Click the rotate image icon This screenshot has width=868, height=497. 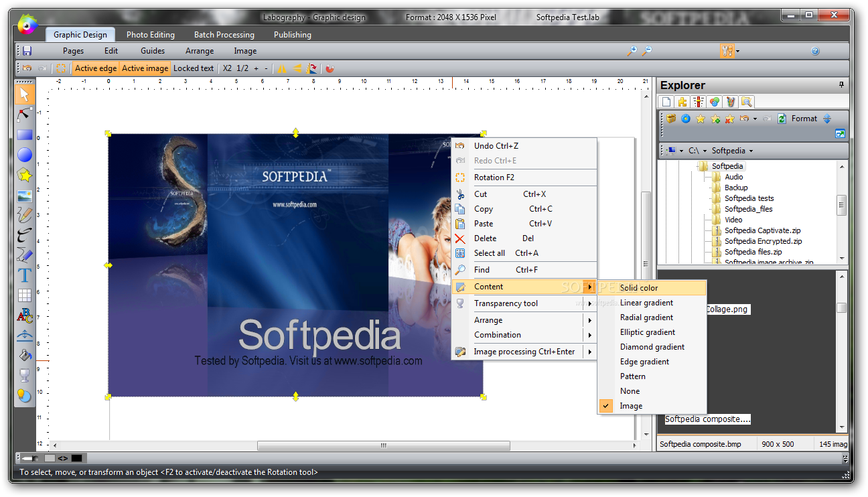tap(311, 68)
